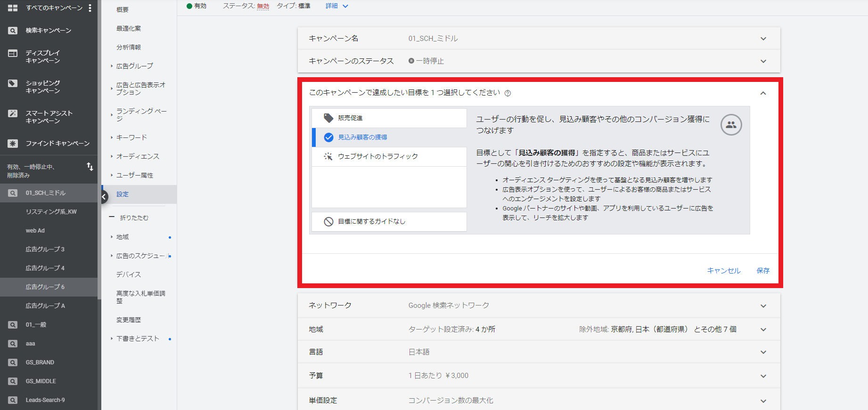Image resolution: width=868 pixels, height=410 pixels.
Task: Open the 変更履歴 menu item
Action: 129,320
